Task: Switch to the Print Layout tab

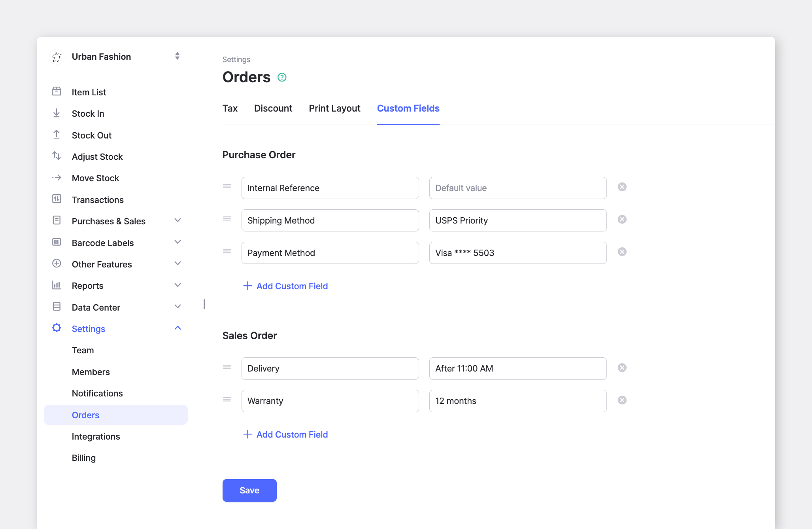Action: point(334,108)
